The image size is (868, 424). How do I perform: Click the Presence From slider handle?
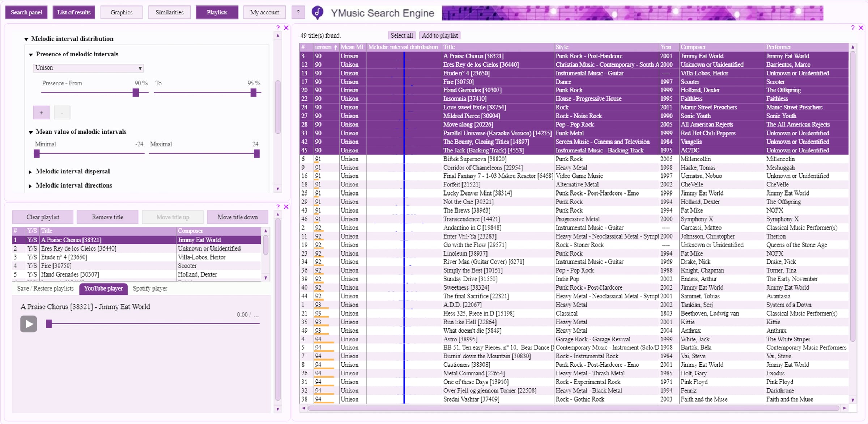click(x=136, y=93)
